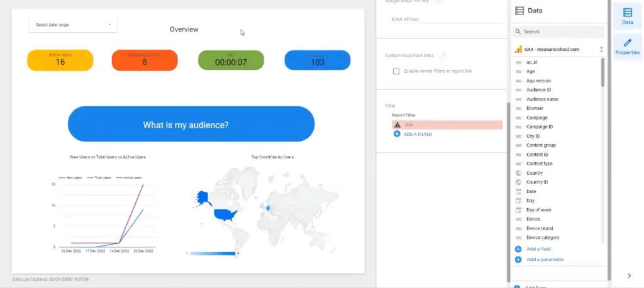Click the magnifier icon in the Search box

518,31
